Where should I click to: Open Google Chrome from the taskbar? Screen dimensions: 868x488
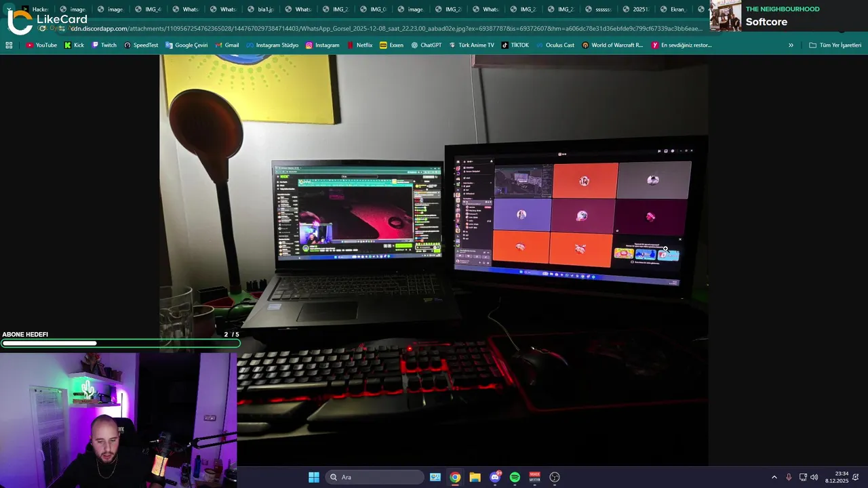[x=455, y=477]
